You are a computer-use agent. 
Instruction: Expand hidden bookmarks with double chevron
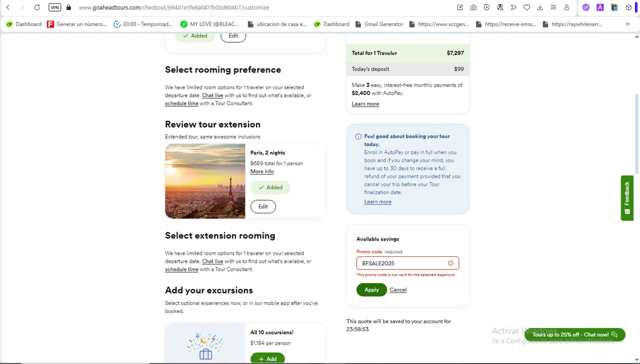click(628, 24)
